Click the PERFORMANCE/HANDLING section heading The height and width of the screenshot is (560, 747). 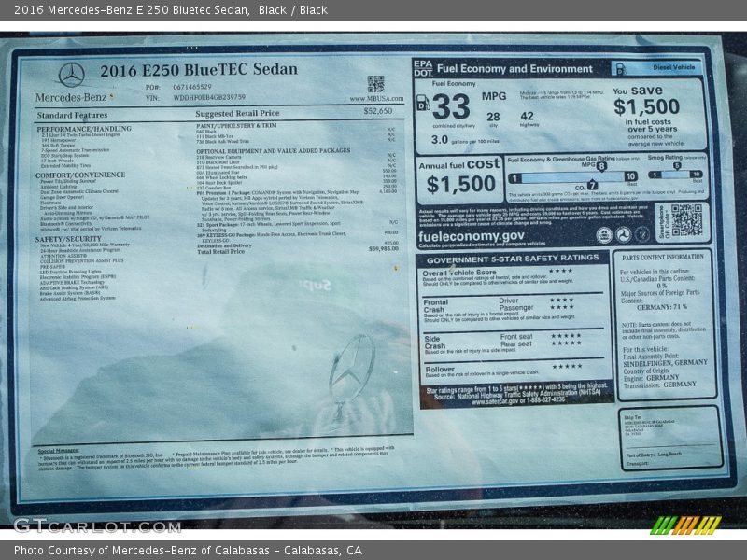pos(84,129)
